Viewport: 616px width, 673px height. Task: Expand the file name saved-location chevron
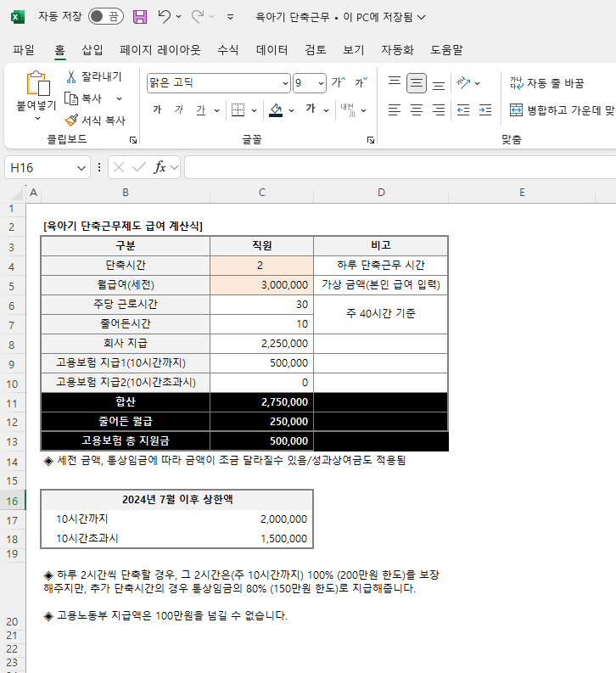[421, 17]
